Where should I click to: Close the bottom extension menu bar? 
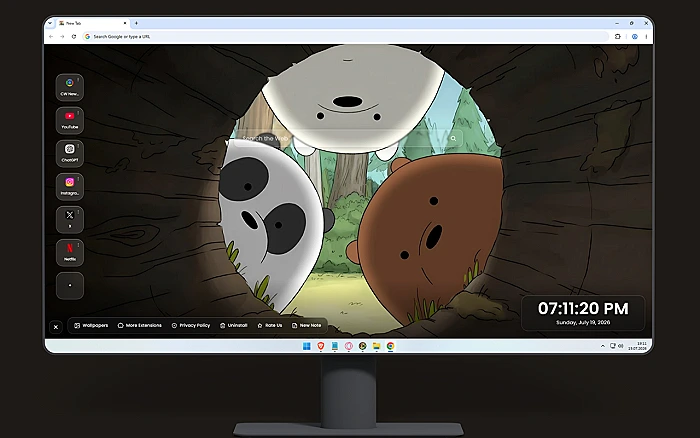point(56,327)
